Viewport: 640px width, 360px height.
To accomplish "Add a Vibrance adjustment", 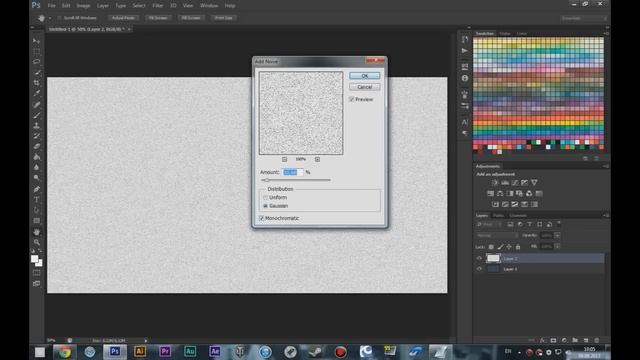I will coord(534,182).
